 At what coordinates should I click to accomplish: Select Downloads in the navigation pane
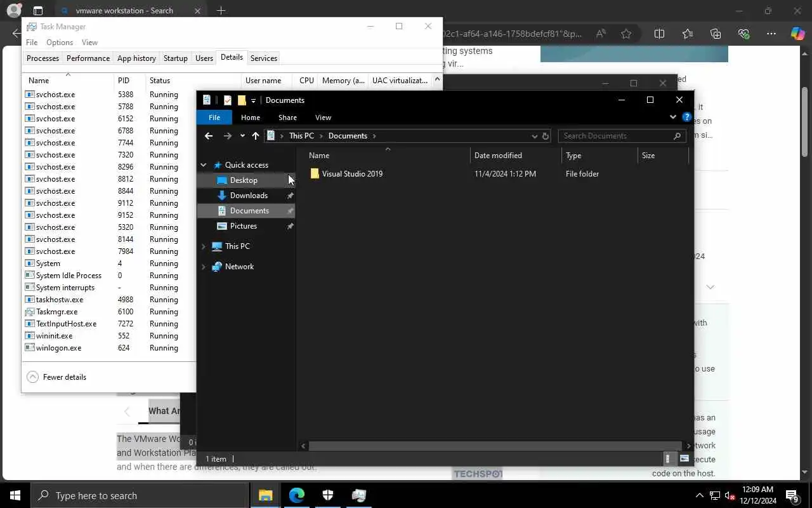point(249,196)
